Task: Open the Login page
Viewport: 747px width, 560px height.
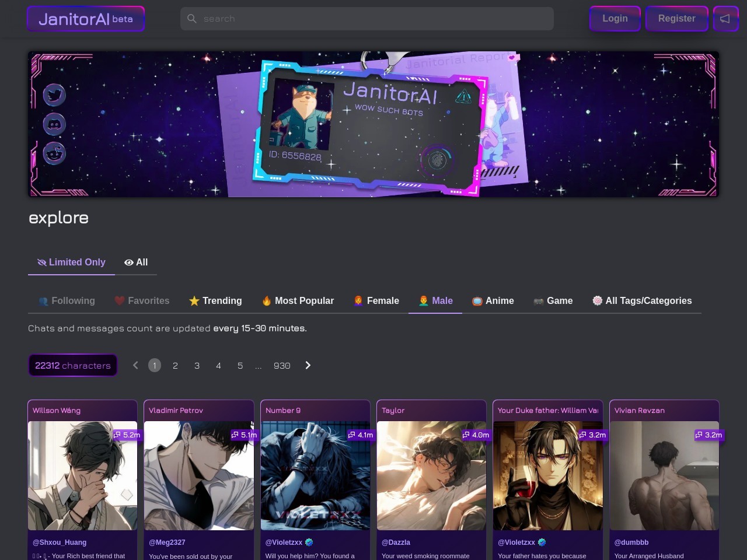Action: point(615,19)
